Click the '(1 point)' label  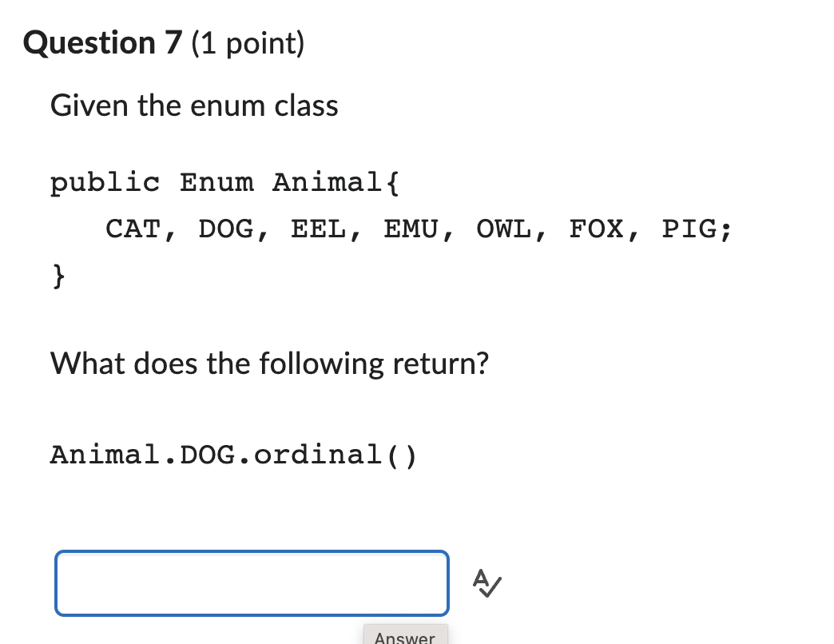[246, 44]
